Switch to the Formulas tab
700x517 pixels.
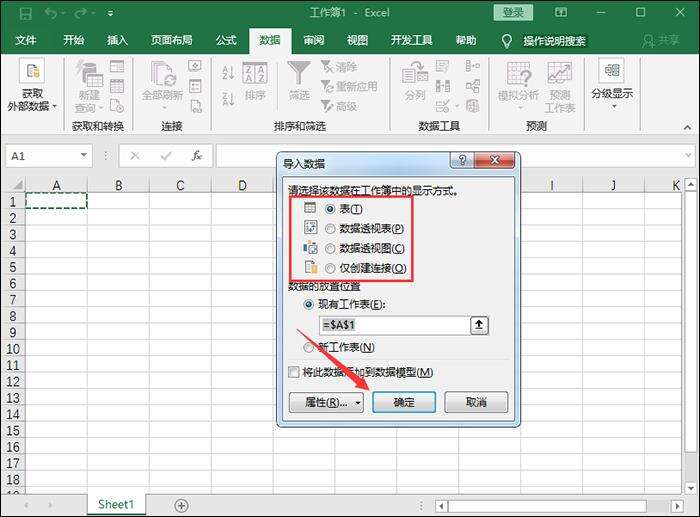226,41
